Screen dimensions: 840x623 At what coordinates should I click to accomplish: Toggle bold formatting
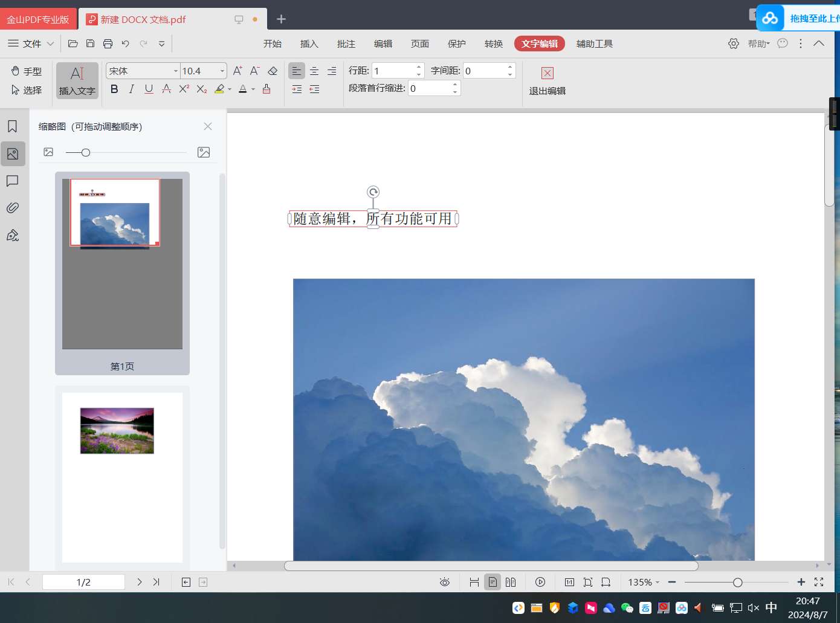coord(114,89)
